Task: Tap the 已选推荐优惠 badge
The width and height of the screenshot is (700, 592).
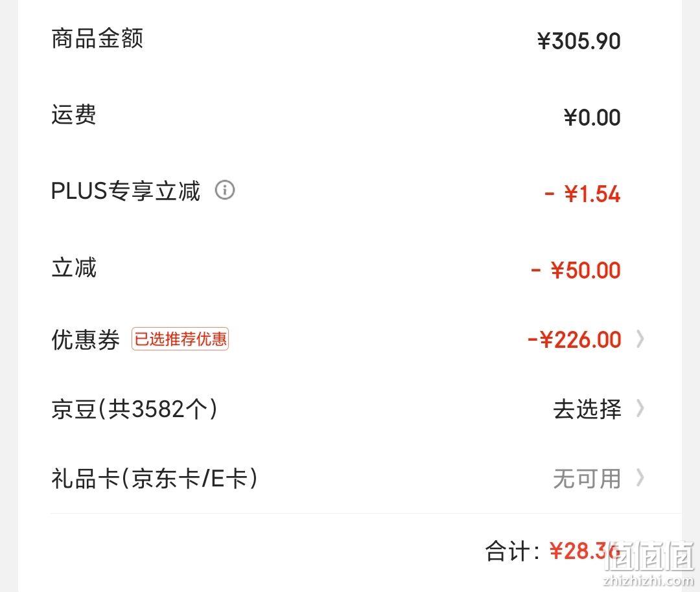Action: tap(180, 339)
